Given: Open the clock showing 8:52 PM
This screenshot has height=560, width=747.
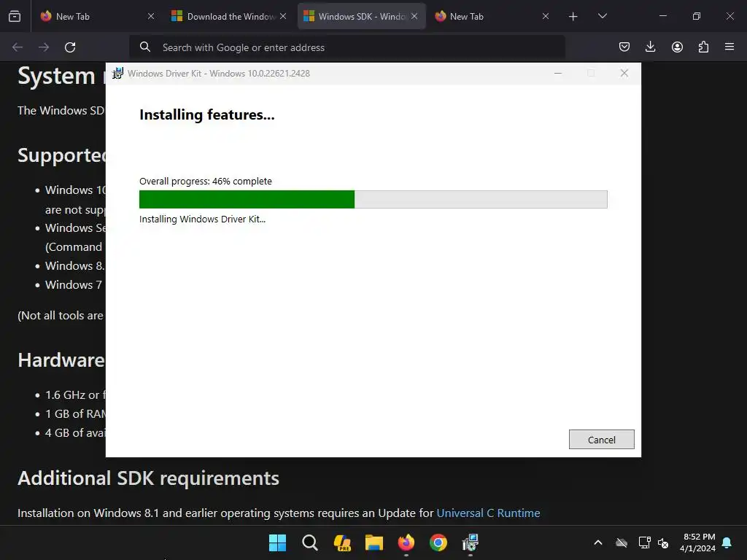Looking at the screenshot, I should pos(697,542).
